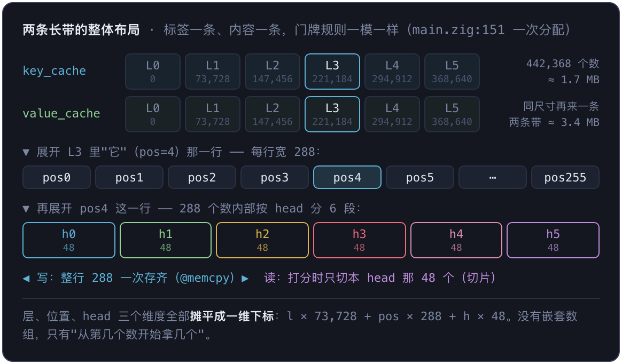Click the 同尺寸再来一条 note
Image resolution: width=622 pixels, height=364 pixels.
pyautogui.click(x=561, y=106)
